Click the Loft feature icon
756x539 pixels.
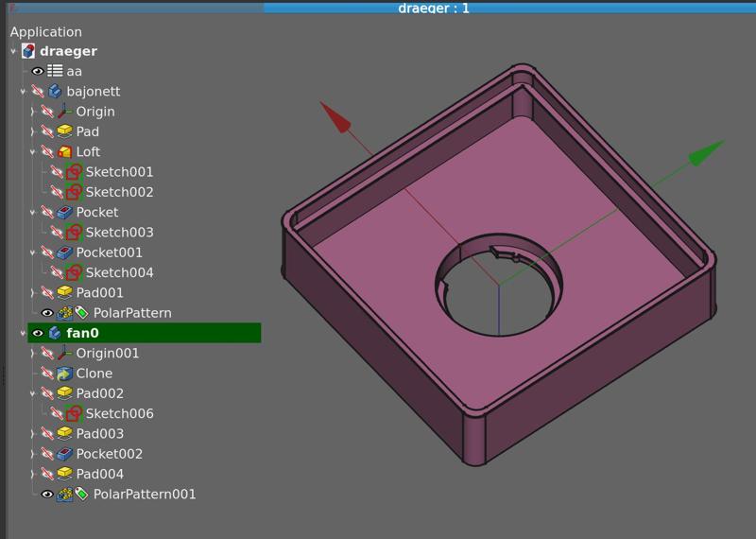[x=64, y=151]
